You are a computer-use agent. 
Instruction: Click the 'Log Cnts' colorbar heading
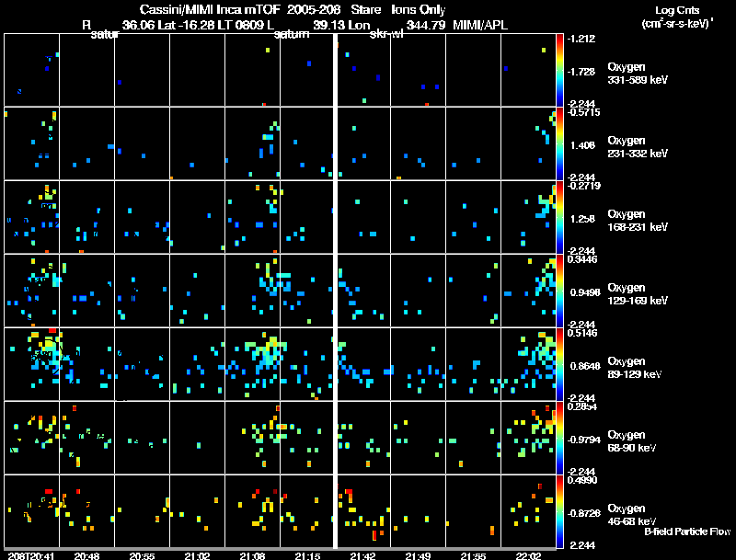click(x=677, y=10)
